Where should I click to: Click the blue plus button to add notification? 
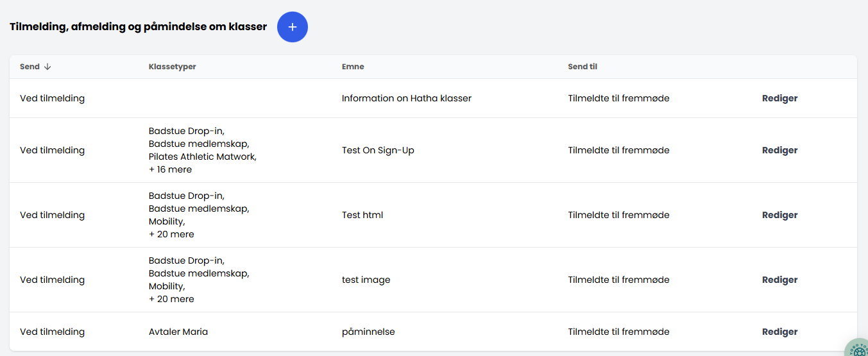click(x=293, y=27)
